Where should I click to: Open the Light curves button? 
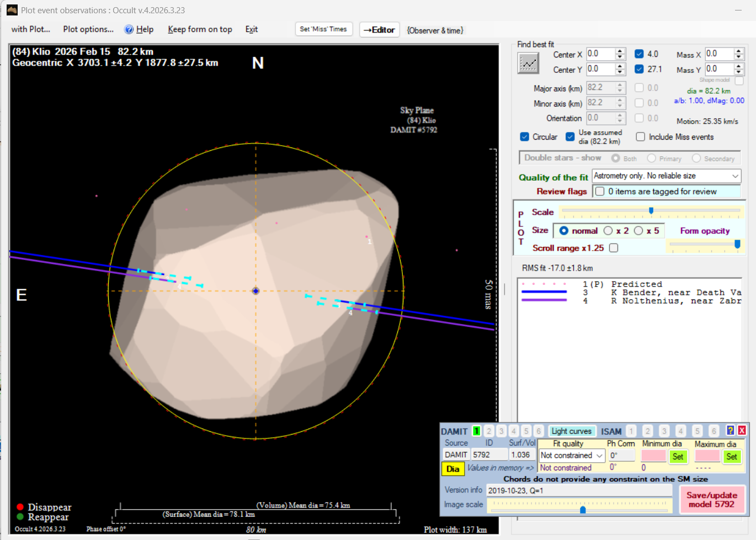click(571, 431)
